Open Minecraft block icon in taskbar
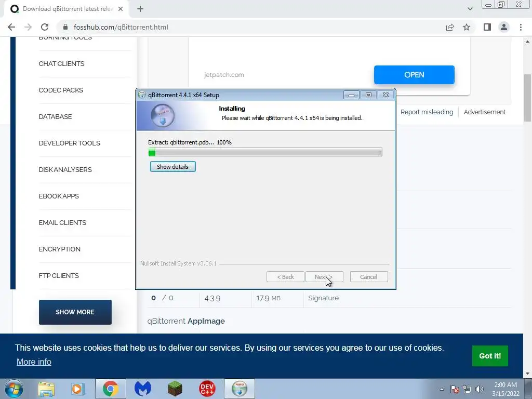 pos(175,389)
